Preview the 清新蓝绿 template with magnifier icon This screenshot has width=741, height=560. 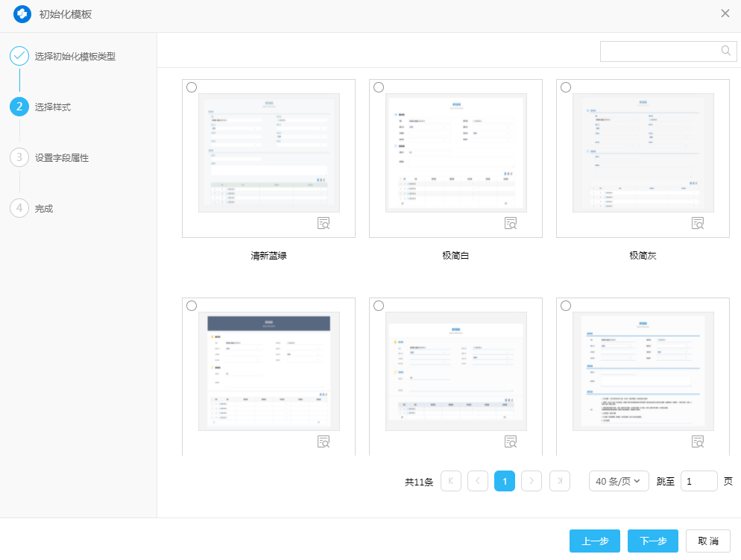(324, 223)
